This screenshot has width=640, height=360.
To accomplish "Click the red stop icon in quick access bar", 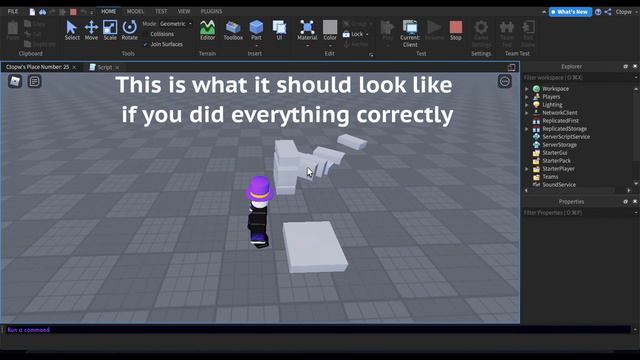I will click(73, 12).
